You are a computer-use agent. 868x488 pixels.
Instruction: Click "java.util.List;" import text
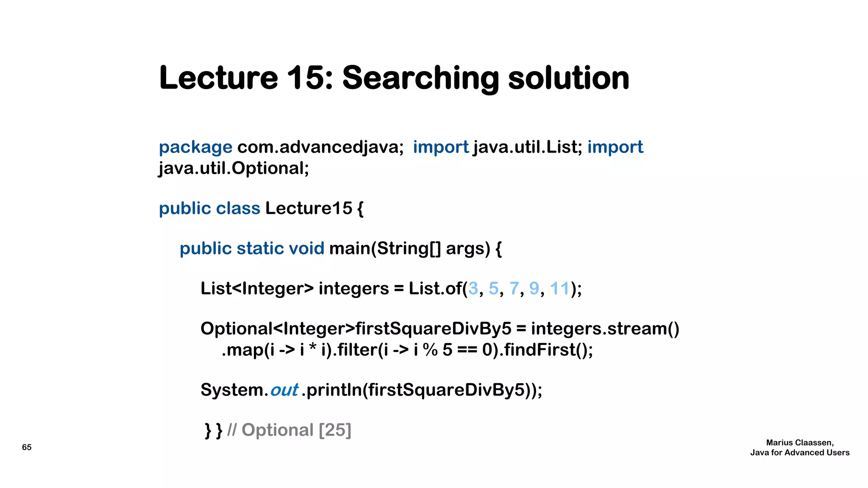point(528,147)
